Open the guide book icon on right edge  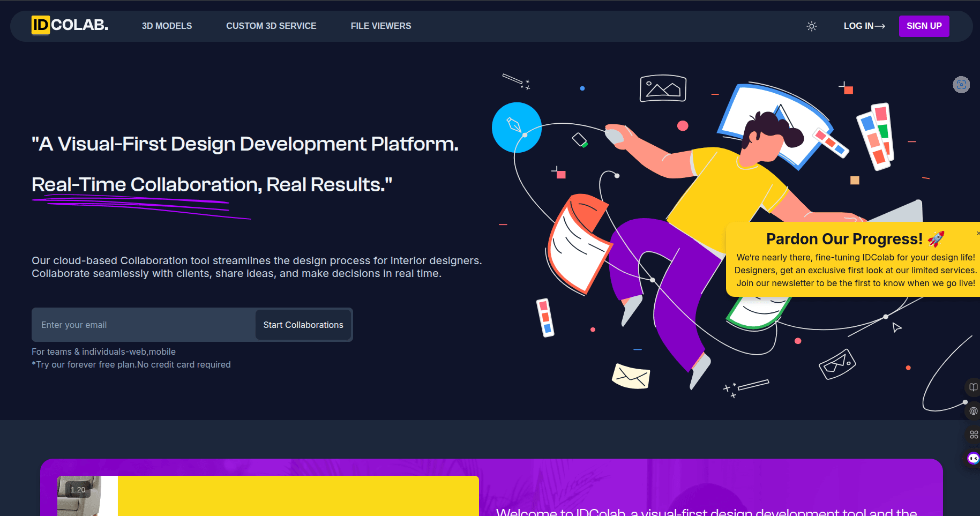[973, 387]
